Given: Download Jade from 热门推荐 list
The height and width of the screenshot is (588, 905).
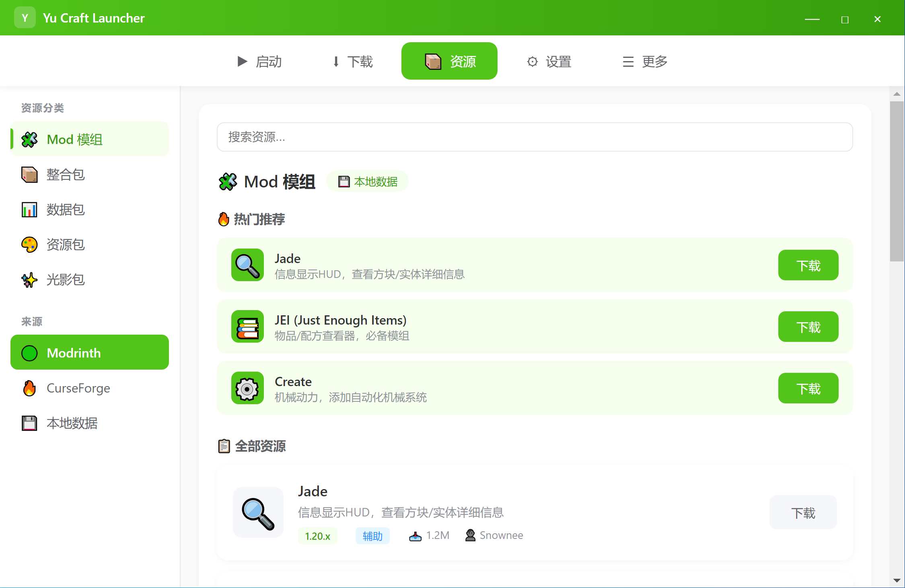Looking at the screenshot, I should [x=808, y=265].
